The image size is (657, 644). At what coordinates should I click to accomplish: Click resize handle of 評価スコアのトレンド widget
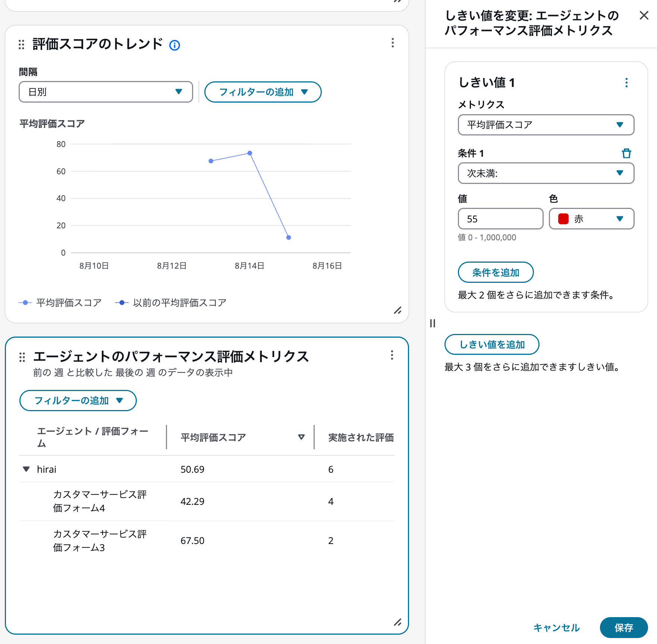(398, 310)
